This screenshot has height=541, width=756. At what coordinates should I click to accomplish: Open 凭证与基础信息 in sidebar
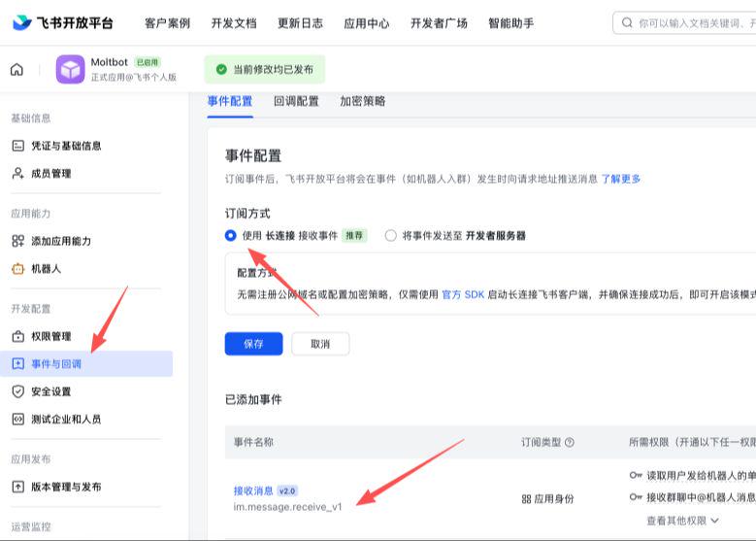[66, 146]
